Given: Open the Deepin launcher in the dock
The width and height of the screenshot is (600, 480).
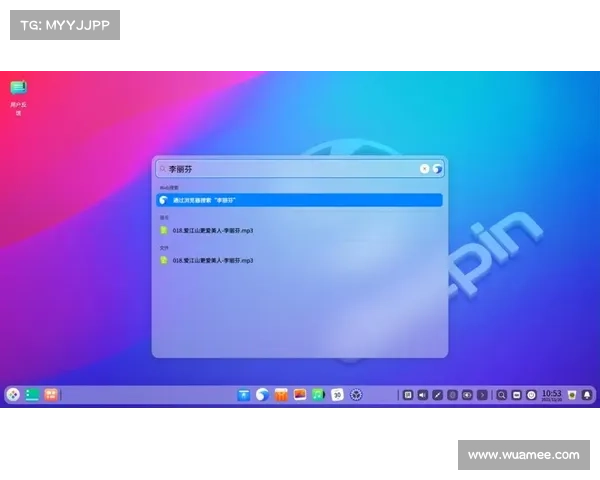Looking at the screenshot, I should (13, 395).
